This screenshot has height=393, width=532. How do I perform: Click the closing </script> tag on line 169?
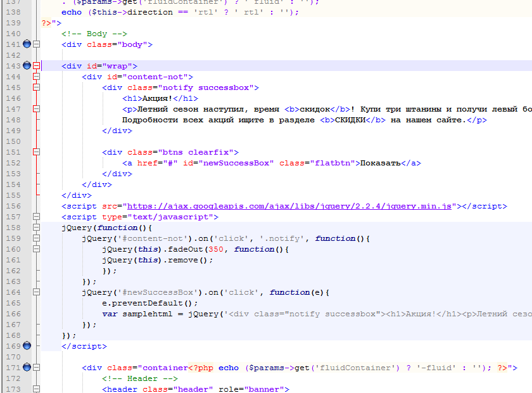84,346
